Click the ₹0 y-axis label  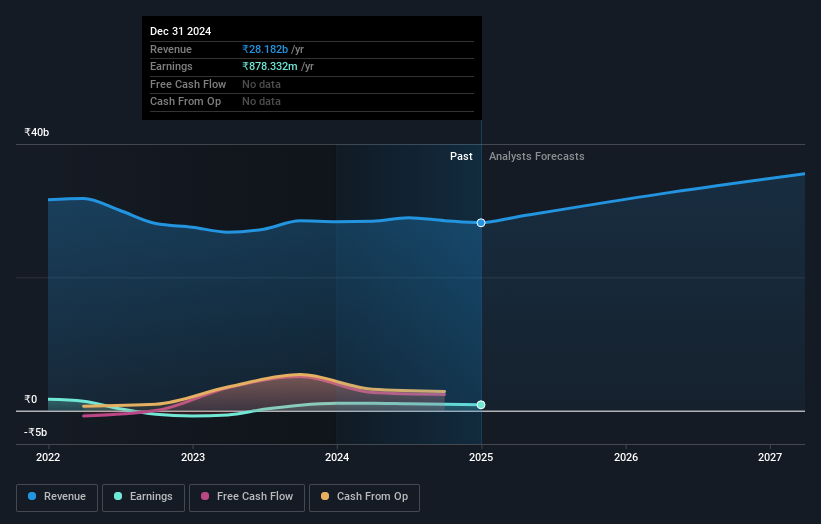pyautogui.click(x=31, y=399)
